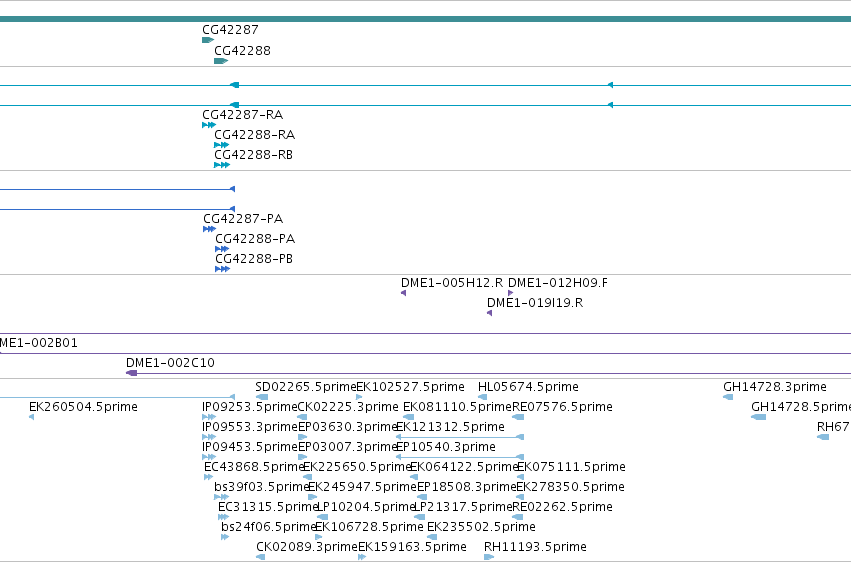Click IP09453.5prime label
Screen dimensions: 851x562
(250, 447)
